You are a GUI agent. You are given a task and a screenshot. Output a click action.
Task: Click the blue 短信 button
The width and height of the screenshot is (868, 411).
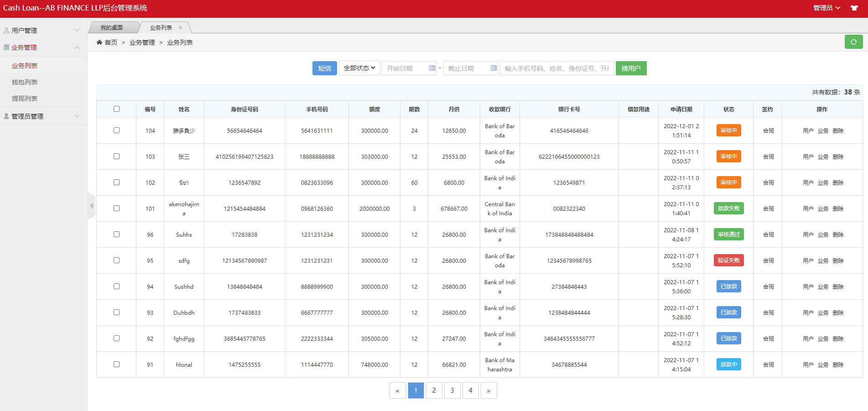pyautogui.click(x=324, y=68)
